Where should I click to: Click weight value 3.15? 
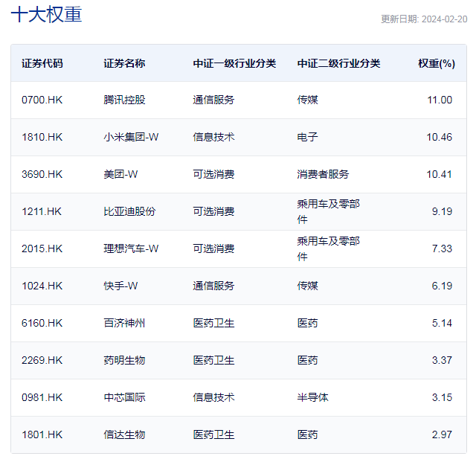442,397
